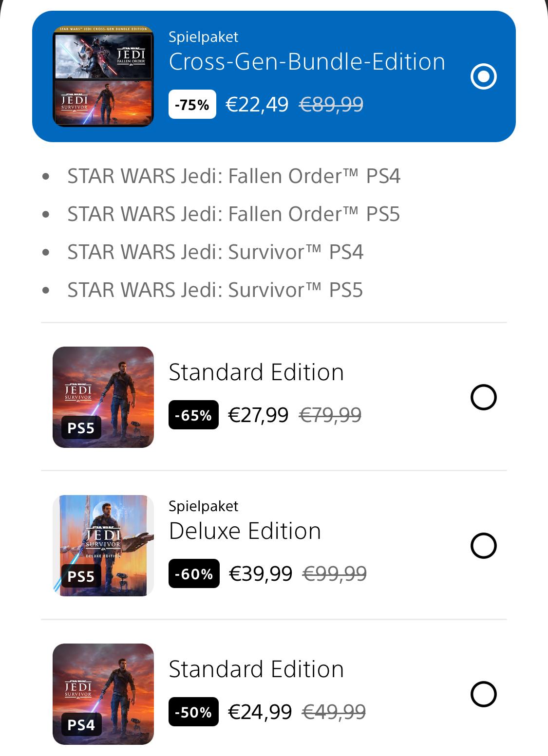Select the Cross-Gen-Bundle-Edition radio button
This screenshot has width=548, height=756.
click(x=483, y=76)
